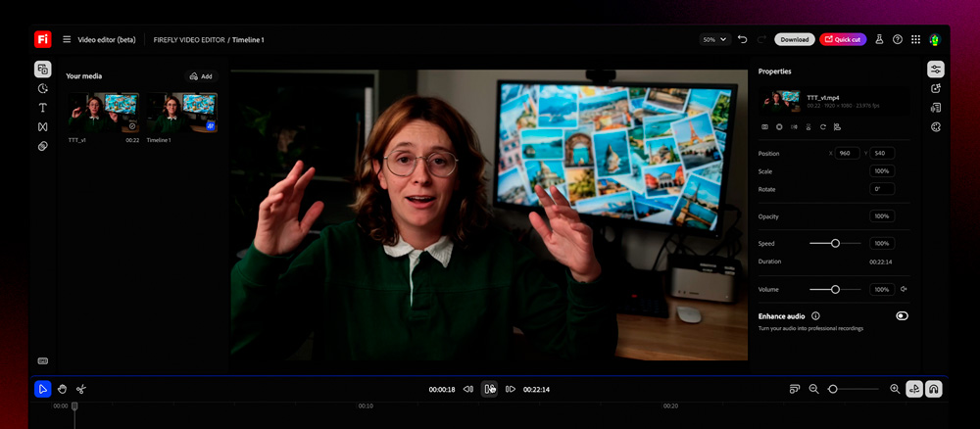Click the center play control button
Image resolution: width=980 pixels, height=429 pixels.
(489, 389)
